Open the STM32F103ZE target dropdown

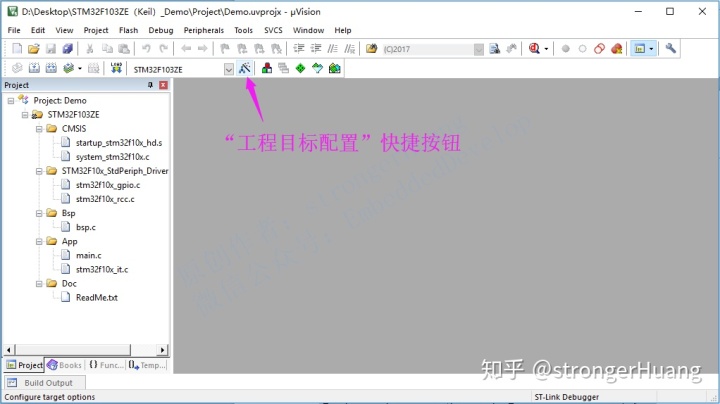(x=229, y=69)
